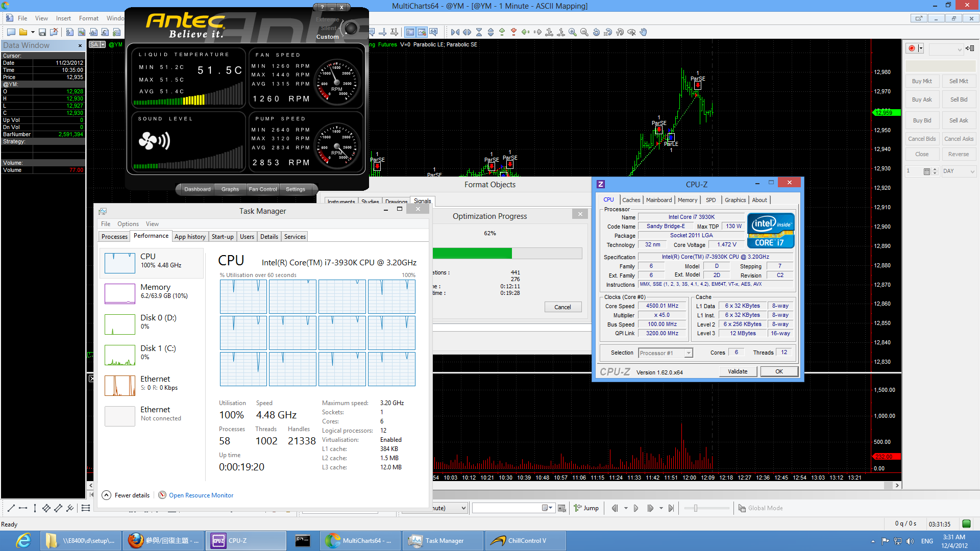The width and height of the screenshot is (980, 551).
Task: Adjust the bottom toolbar speed slider
Action: pos(707,508)
